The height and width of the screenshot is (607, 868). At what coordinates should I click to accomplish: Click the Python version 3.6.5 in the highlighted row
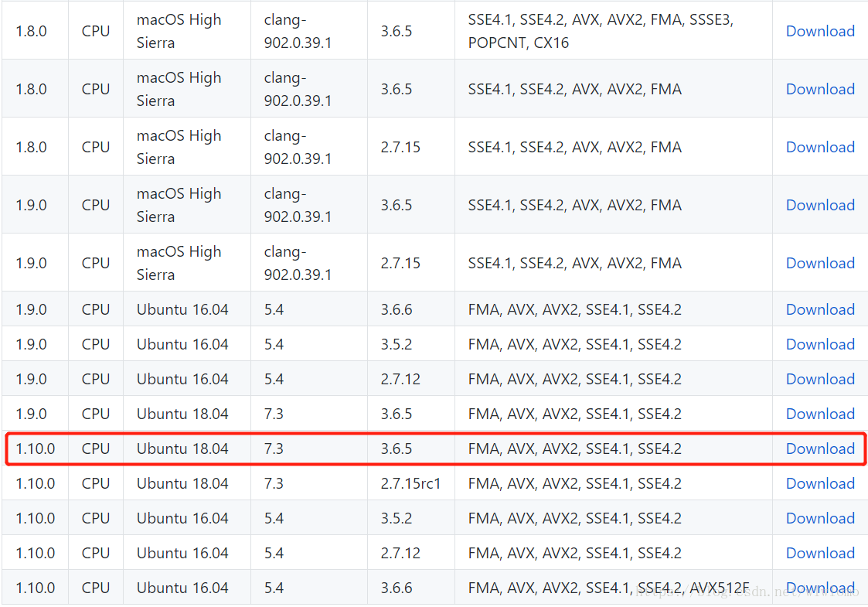397,448
